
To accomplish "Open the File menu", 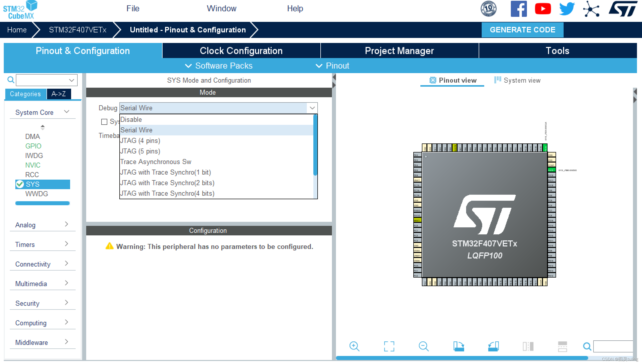I will tap(133, 9).
